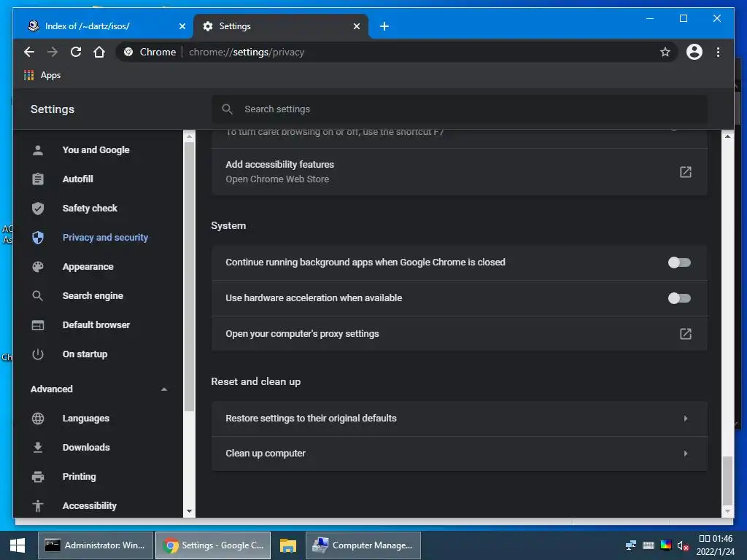This screenshot has width=747, height=560.
Task: Click the network tray icon
Action: 631,545
